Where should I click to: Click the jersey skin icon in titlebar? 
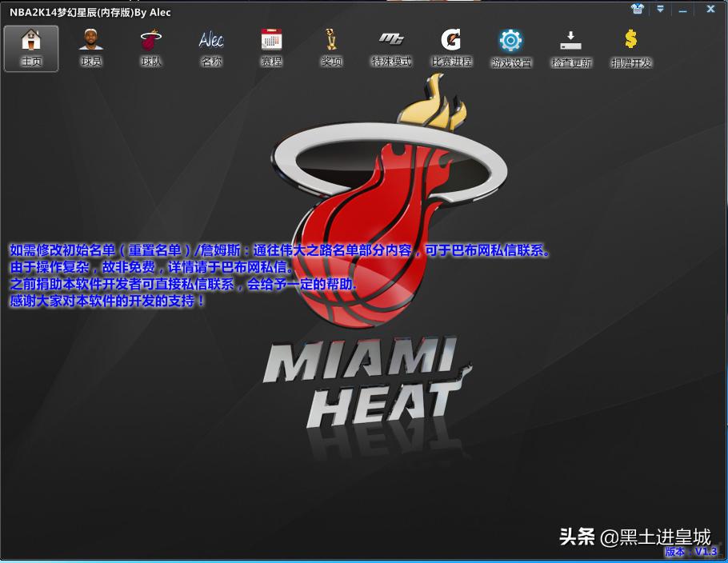pyautogui.click(x=637, y=9)
